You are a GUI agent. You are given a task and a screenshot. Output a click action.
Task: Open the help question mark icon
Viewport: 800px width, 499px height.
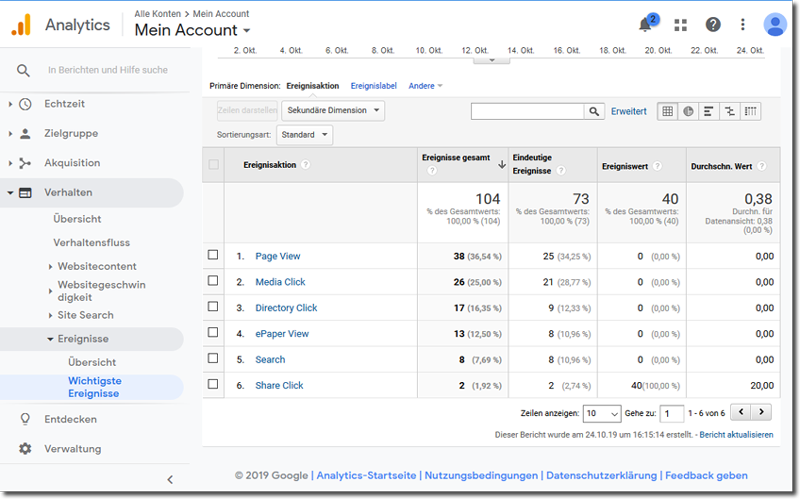[x=713, y=24]
